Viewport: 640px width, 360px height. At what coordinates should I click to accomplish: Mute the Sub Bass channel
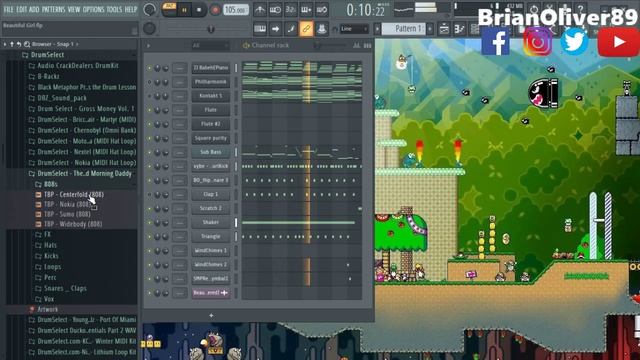click(149, 152)
